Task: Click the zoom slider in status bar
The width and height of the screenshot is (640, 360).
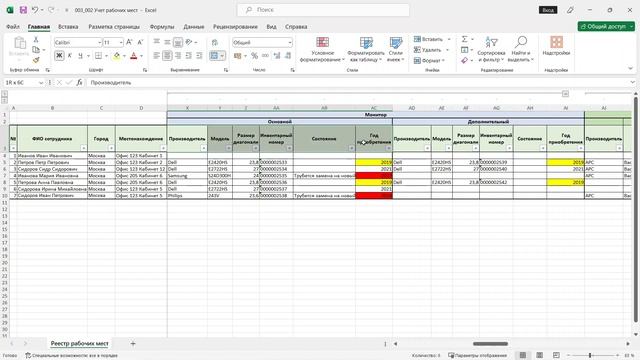Action: pyautogui.click(x=590, y=356)
